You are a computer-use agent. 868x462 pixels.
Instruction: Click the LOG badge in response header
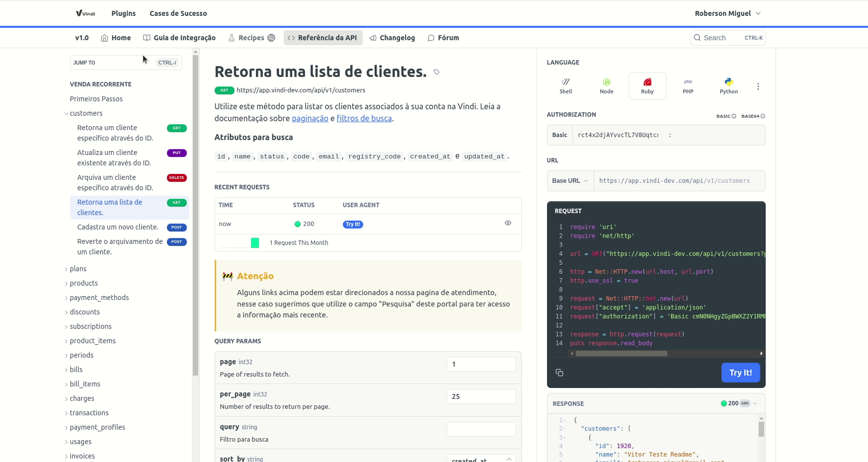coord(745,403)
